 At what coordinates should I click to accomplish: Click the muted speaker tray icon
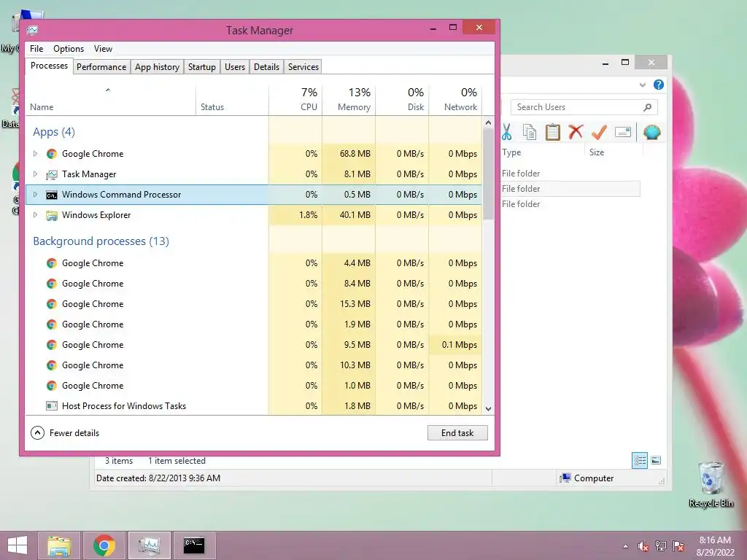(643, 546)
